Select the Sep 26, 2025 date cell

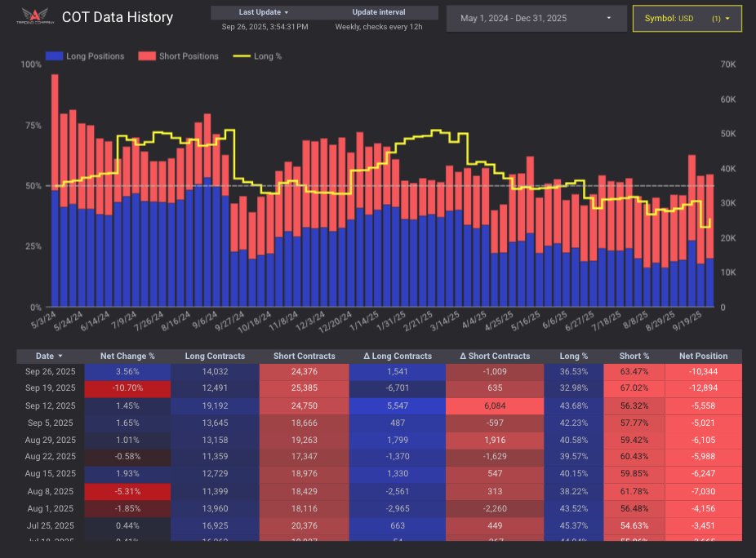click(x=50, y=371)
